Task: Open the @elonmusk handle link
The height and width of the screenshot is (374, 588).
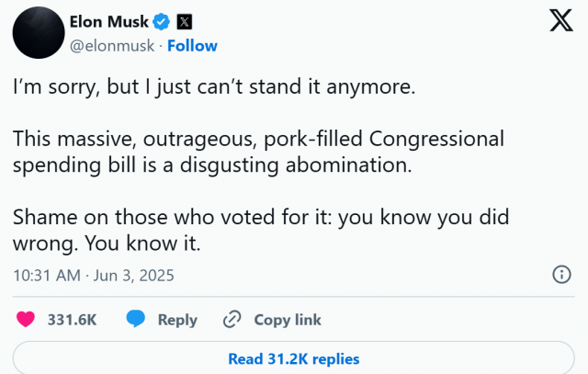Action: pos(112,46)
